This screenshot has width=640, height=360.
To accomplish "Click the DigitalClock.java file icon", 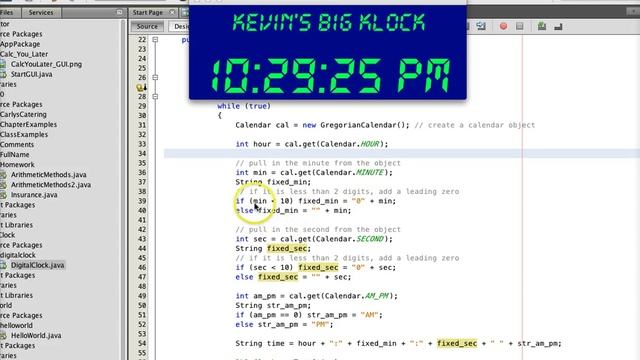I will (x=3, y=265).
